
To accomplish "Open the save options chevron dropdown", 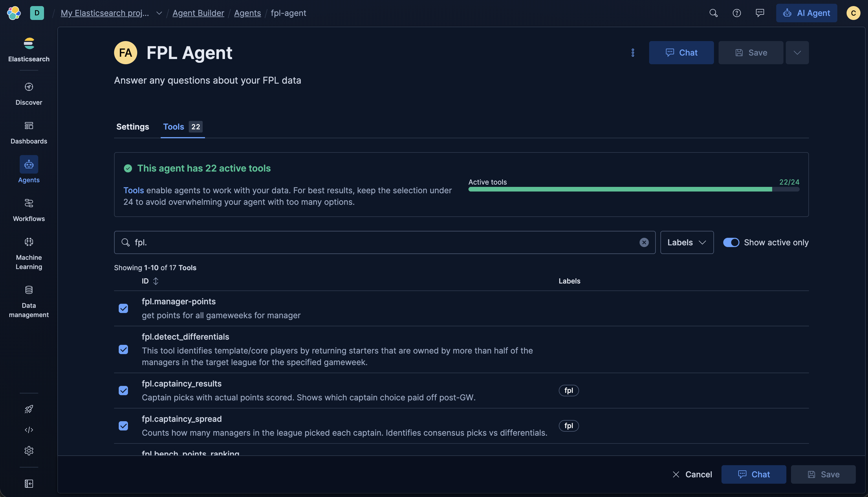I will [x=797, y=53].
